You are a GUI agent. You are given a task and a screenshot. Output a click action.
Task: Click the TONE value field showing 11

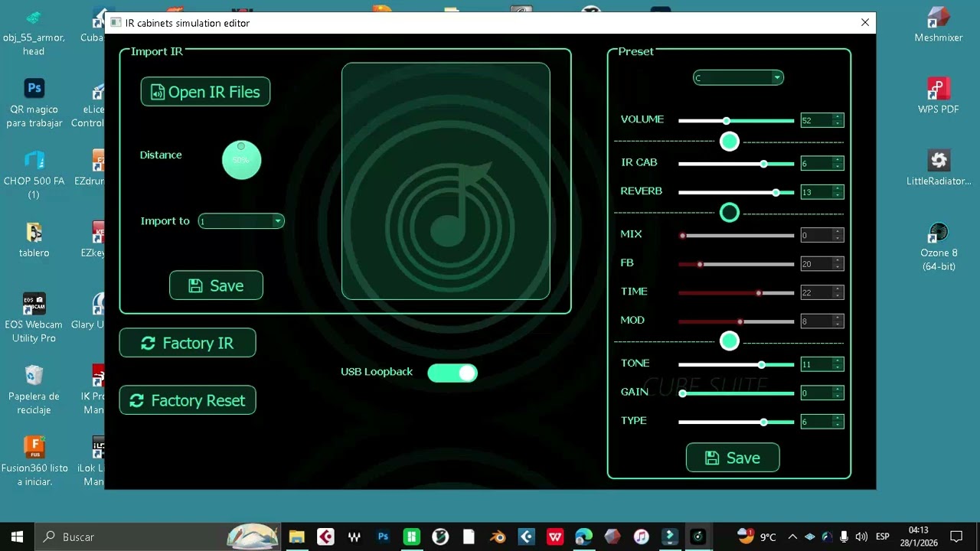822,364
